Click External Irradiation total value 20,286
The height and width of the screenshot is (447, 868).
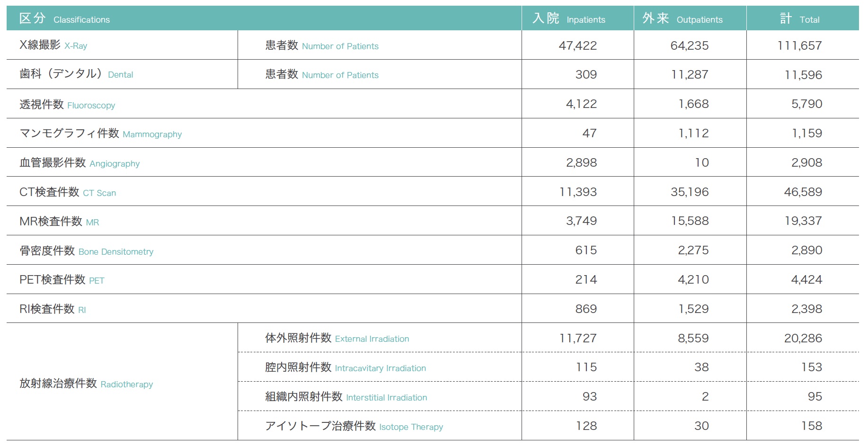(x=803, y=339)
